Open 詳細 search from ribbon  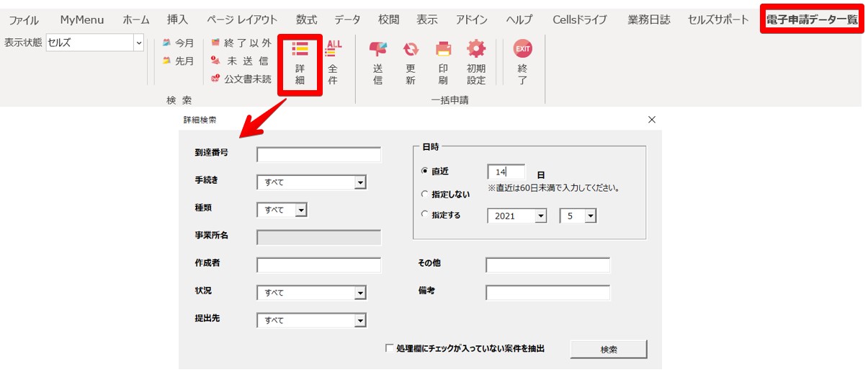point(300,63)
